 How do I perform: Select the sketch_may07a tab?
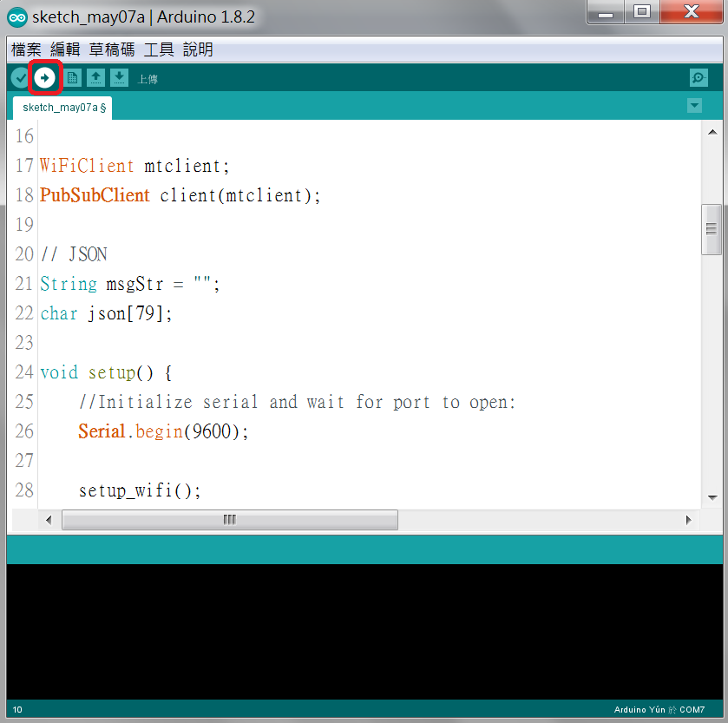click(x=62, y=108)
